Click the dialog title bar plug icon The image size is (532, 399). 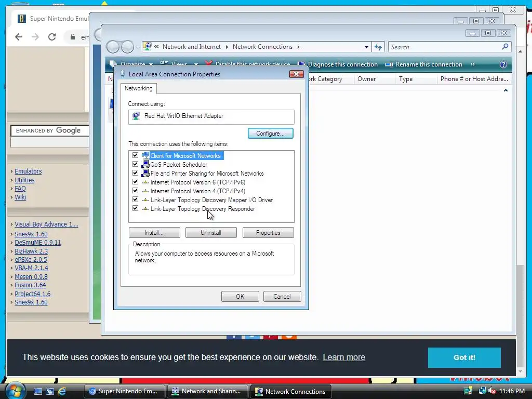pyautogui.click(x=123, y=74)
